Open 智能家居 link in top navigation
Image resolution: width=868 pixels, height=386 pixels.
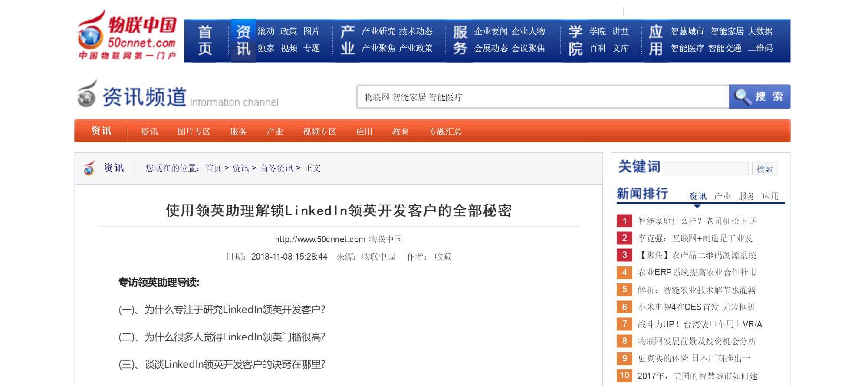coord(727,31)
